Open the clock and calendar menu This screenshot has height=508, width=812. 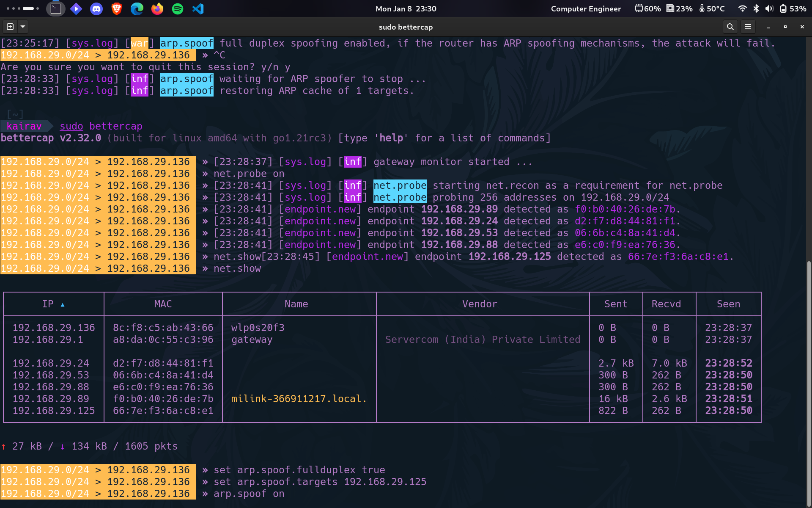point(406,8)
